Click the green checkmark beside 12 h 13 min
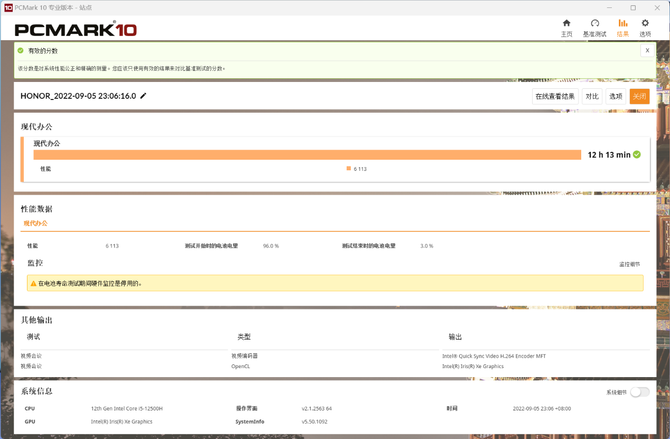 [637, 155]
